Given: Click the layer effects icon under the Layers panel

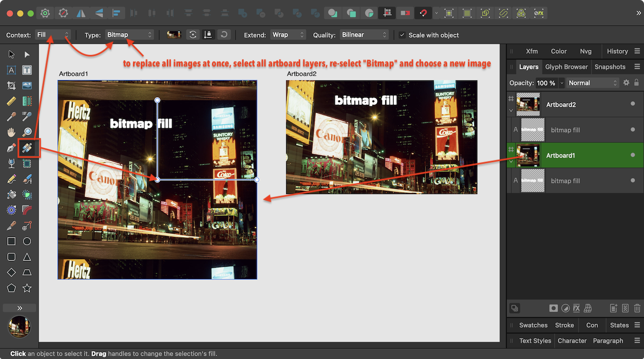Looking at the screenshot, I should pos(576,308).
